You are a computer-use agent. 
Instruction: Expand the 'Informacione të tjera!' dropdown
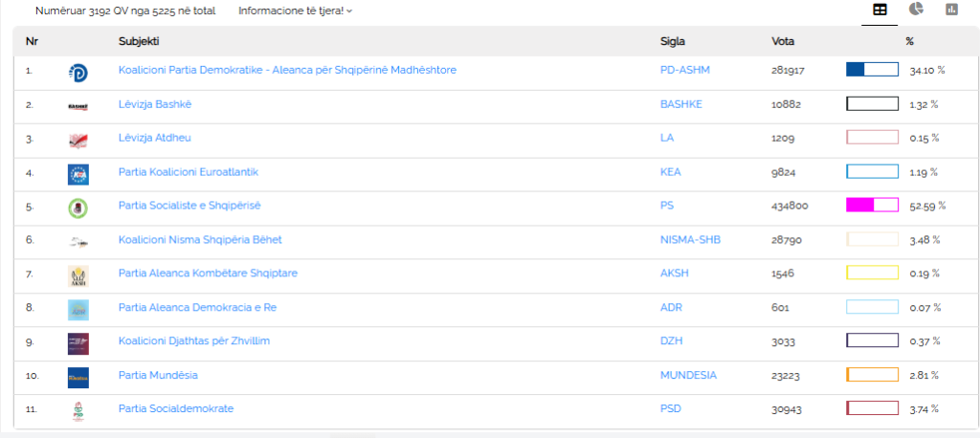click(x=295, y=11)
